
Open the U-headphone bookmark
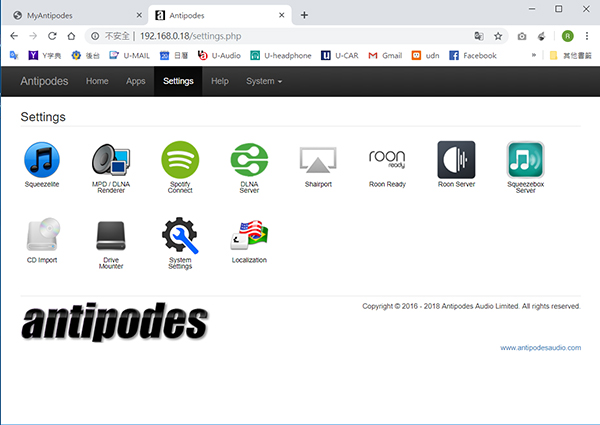pos(280,55)
